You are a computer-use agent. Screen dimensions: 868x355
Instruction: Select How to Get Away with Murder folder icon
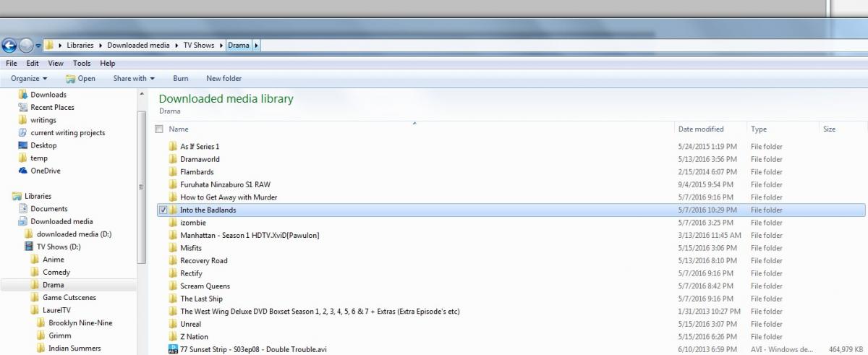pos(172,197)
